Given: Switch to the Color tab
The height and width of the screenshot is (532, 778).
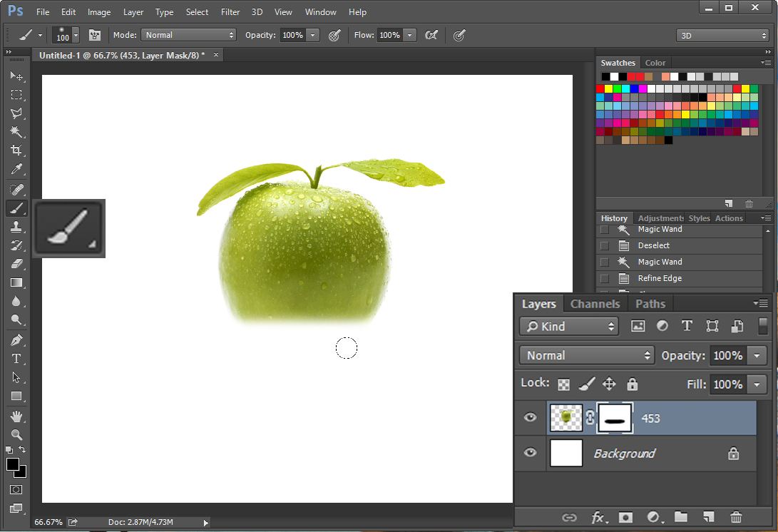Looking at the screenshot, I should pos(655,63).
